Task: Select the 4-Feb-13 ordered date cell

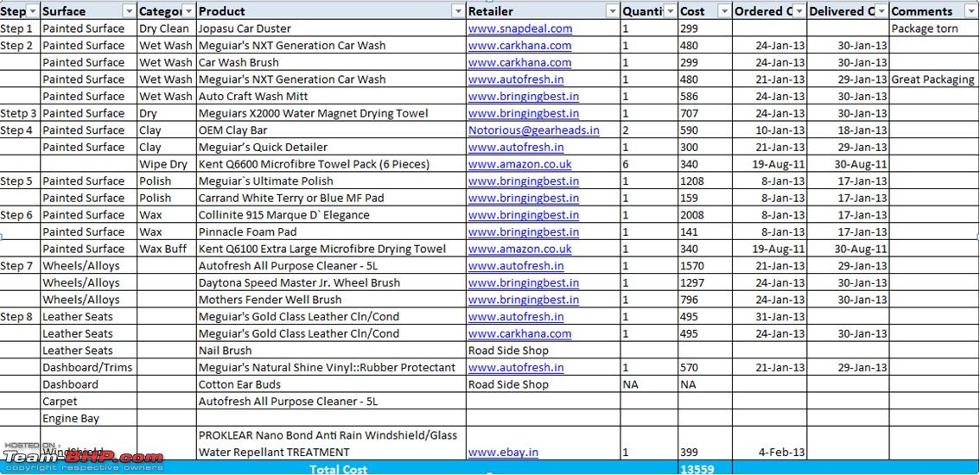Action: point(769,443)
